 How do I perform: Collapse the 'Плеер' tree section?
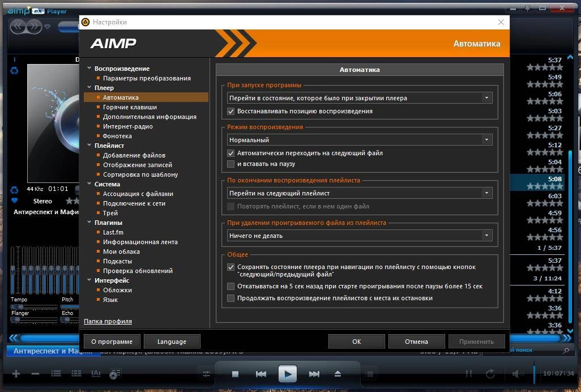coord(89,87)
